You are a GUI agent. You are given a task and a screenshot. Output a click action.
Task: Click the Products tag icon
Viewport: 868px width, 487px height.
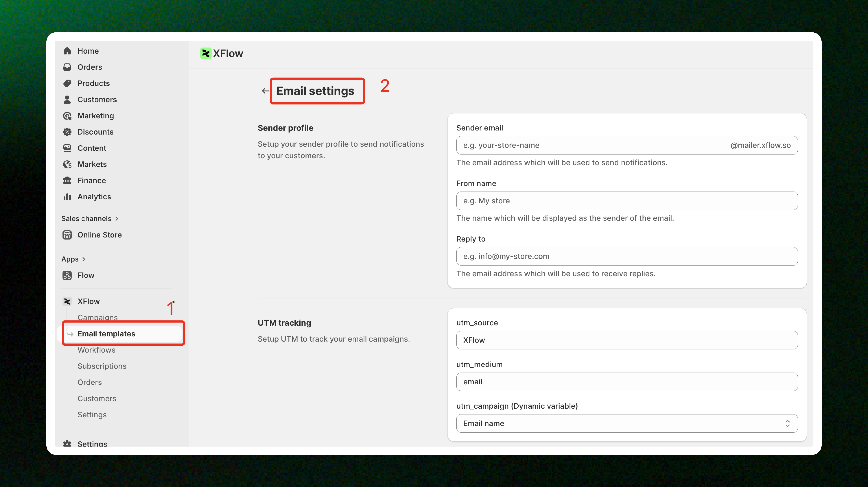click(67, 83)
